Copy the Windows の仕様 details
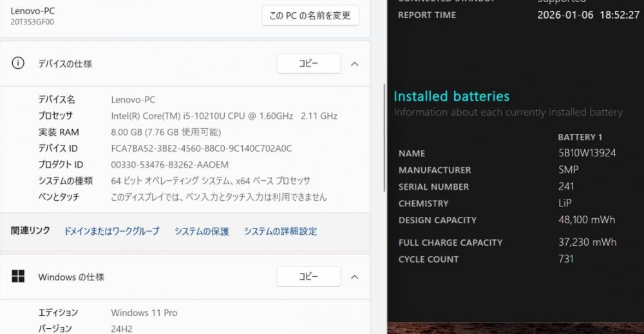This screenshot has height=334, width=644. coord(308,277)
